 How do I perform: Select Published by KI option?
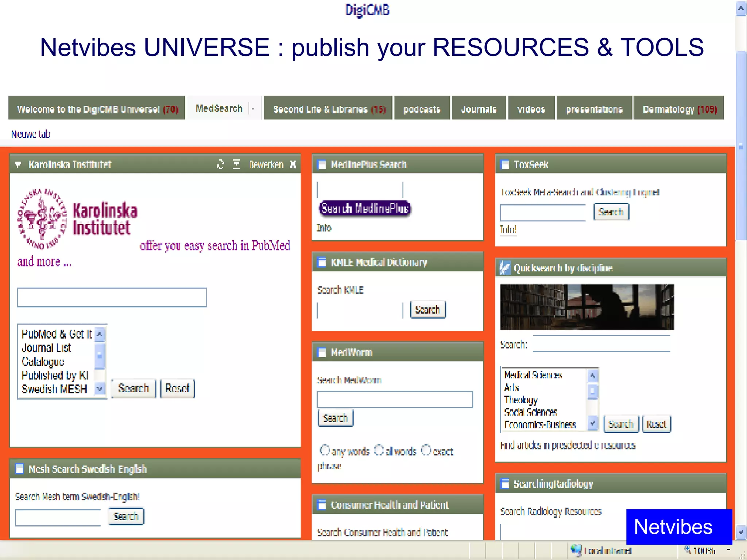[x=55, y=375]
